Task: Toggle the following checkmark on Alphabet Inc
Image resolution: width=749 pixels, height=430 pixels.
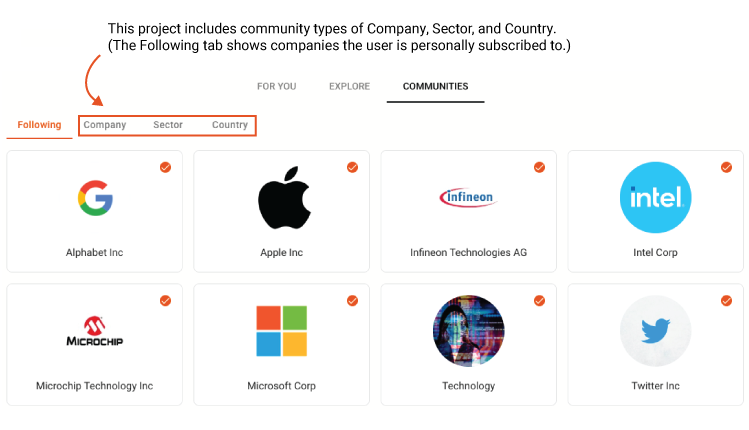Action: [165, 167]
